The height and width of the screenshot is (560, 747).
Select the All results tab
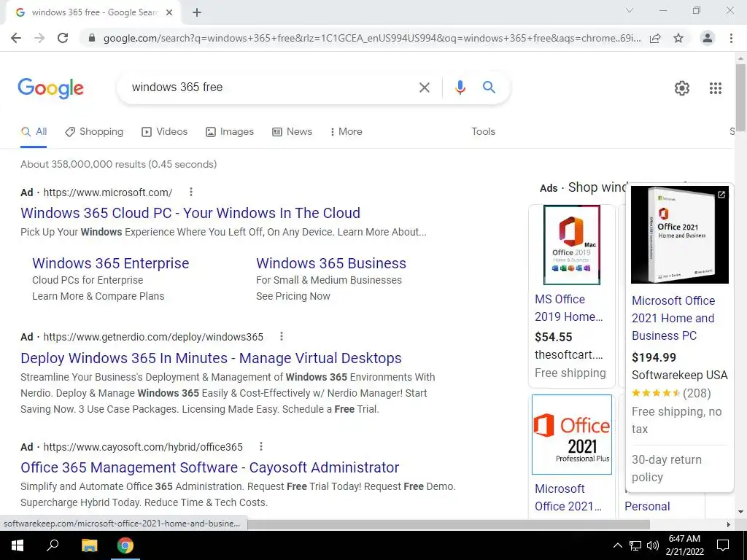click(34, 131)
